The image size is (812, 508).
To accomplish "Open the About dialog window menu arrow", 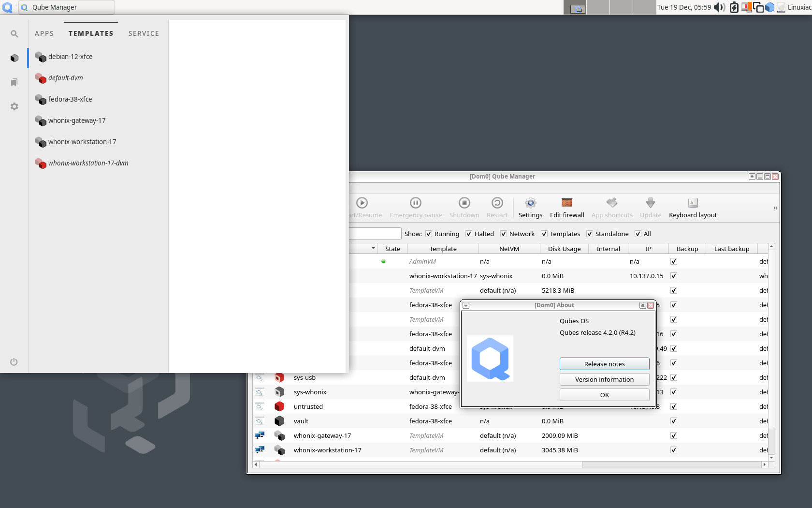I will [x=466, y=305].
